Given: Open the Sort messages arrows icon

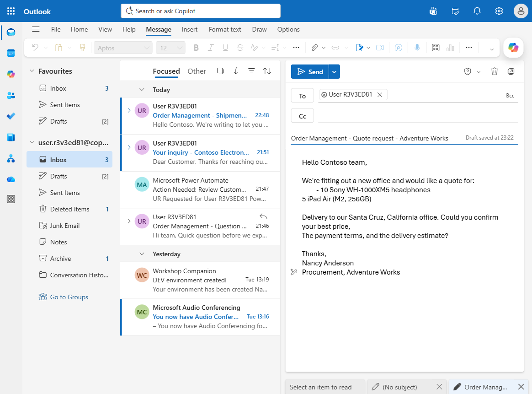Looking at the screenshot, I should (267, 70).
